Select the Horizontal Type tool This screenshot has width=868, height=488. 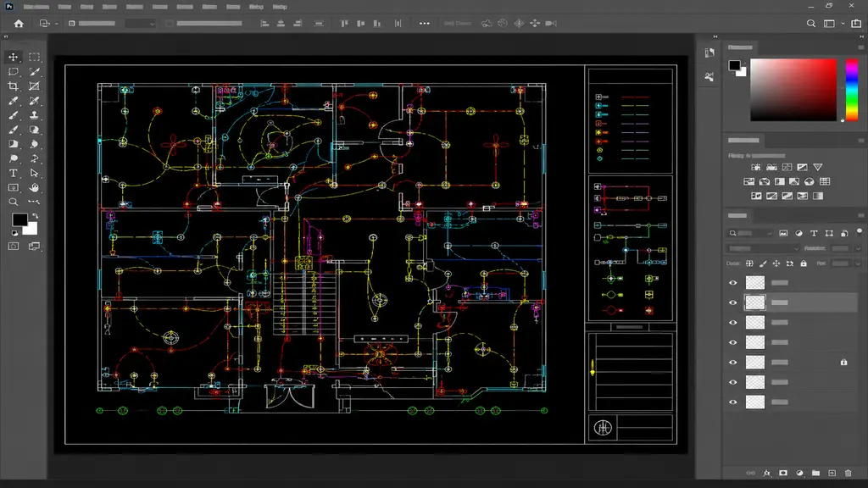[14, 173]
